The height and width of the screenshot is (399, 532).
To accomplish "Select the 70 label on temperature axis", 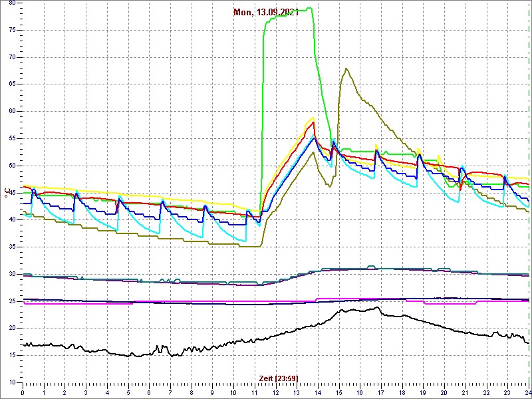I will click(x=11, y=57).
